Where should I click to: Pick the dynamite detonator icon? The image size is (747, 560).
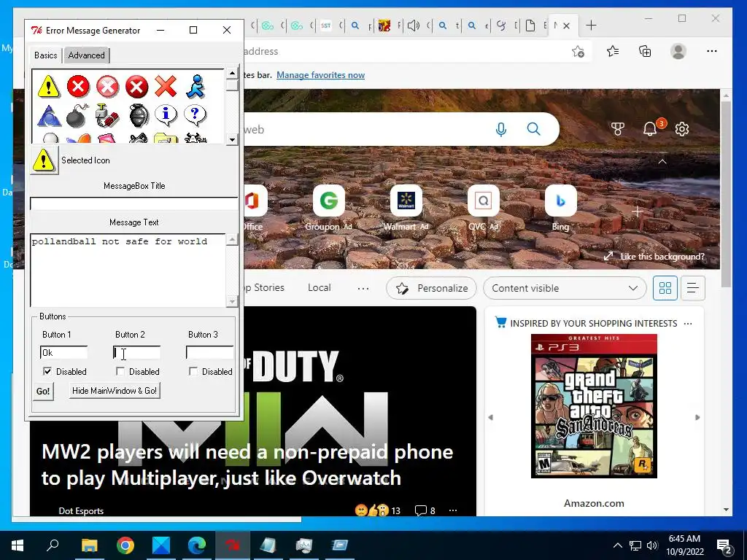point(107,116)
